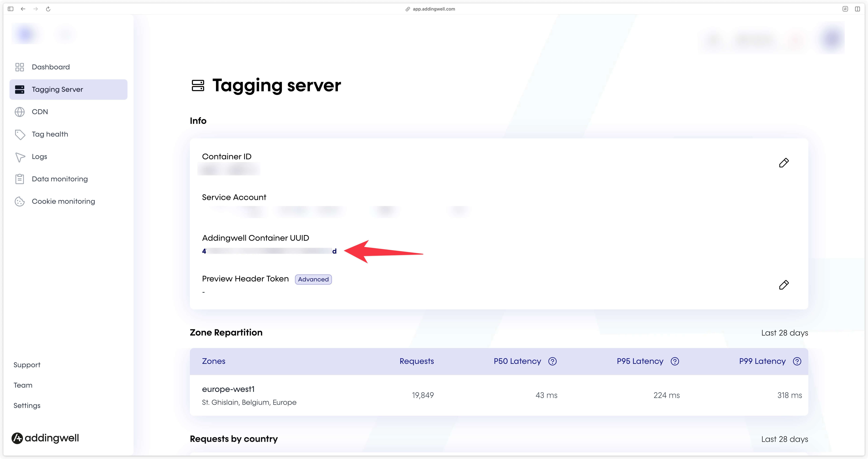Click the Preview Header Token label

(245, 279)
